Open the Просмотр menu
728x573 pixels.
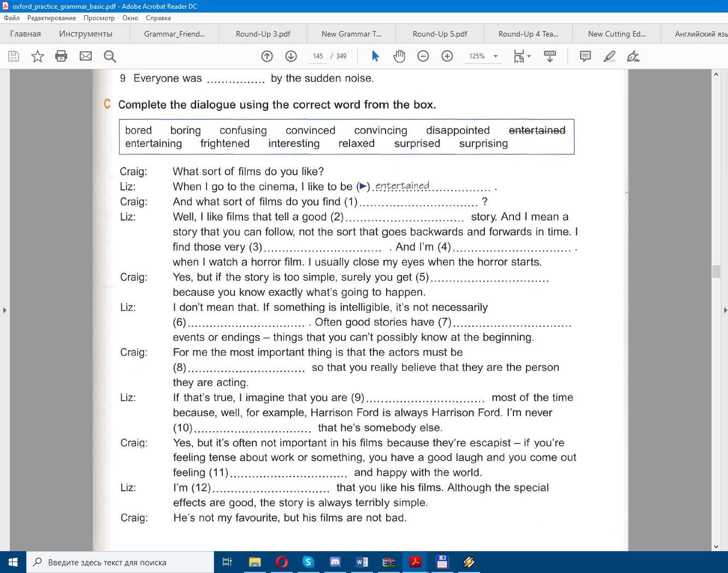pos(99,18)
